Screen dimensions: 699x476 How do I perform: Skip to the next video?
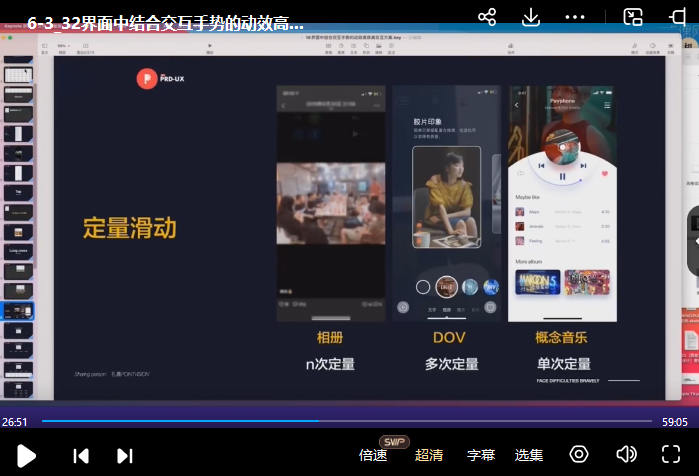[125, 456]
